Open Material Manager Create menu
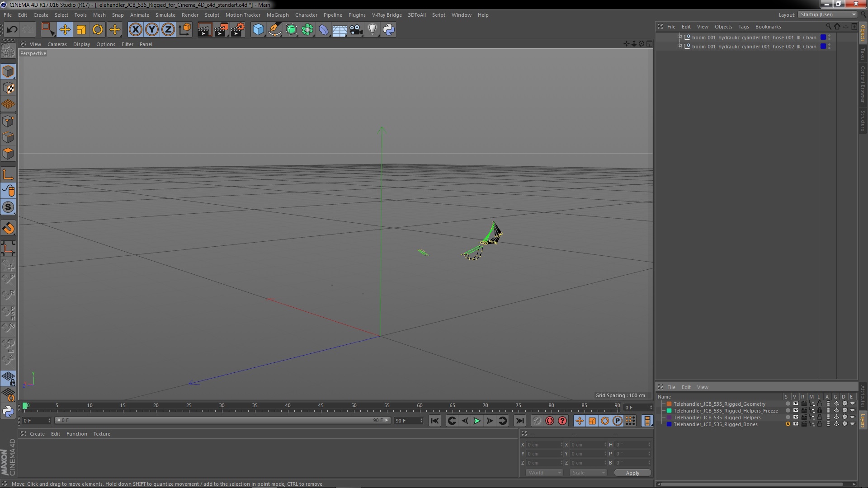Screen dimensions: 868x488 point(37,434)
